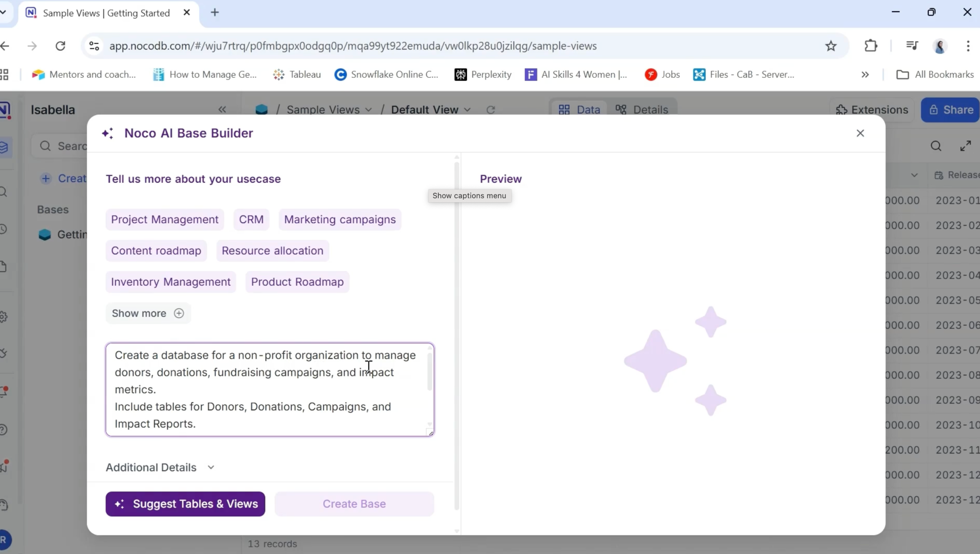The image size is (980, 554).
Task: Click the Create Base button
Action: point(354,504)
